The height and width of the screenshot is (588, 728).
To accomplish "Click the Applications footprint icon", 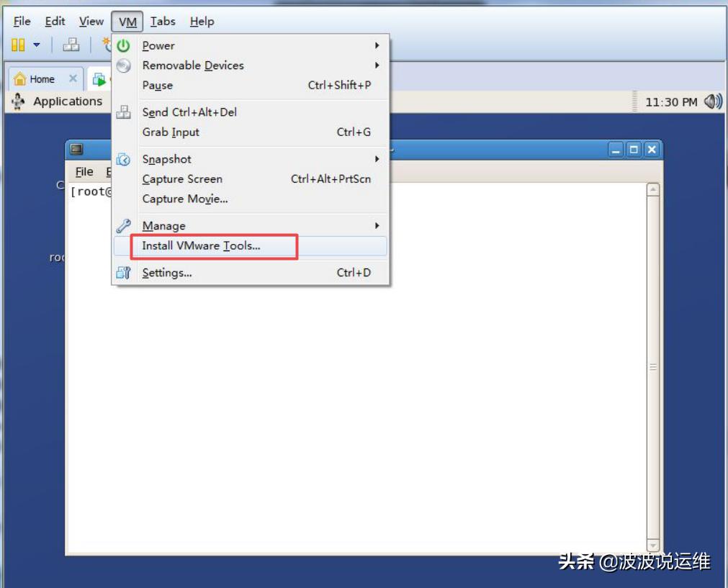I will (x=18, y=101).
